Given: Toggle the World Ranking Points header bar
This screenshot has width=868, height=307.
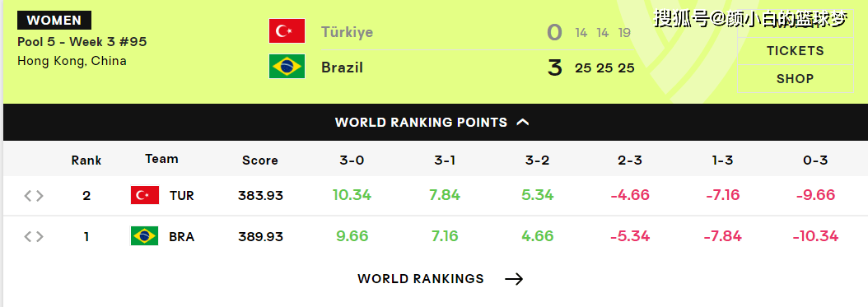Looking at the screenshot, I should tap(434, 123).
